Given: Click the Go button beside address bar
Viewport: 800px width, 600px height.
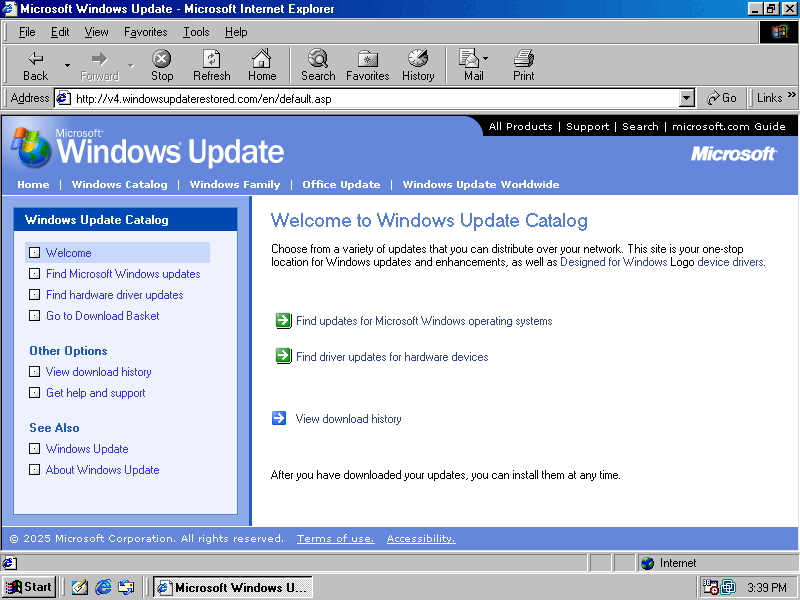Looking at the screenshot, I should 722,98.
